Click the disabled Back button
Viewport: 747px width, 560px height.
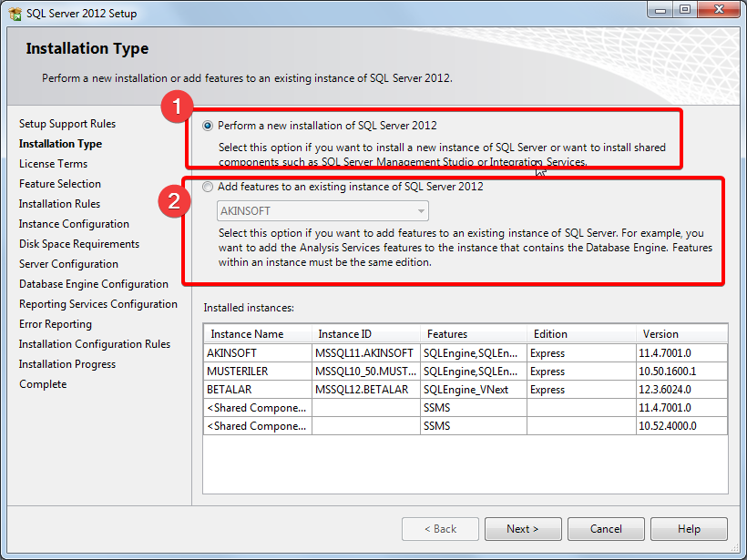[440, 529]
